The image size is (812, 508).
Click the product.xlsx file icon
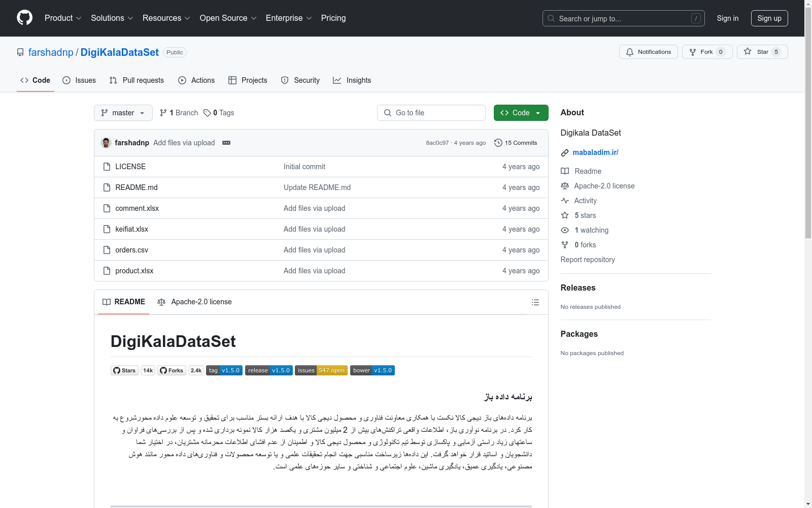(107, 271)
